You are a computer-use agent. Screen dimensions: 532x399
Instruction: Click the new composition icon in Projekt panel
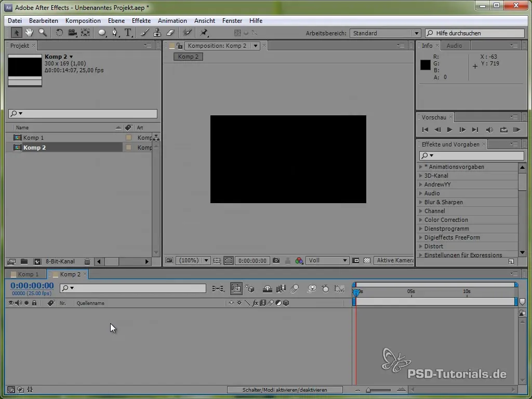[x=37, y=262]
